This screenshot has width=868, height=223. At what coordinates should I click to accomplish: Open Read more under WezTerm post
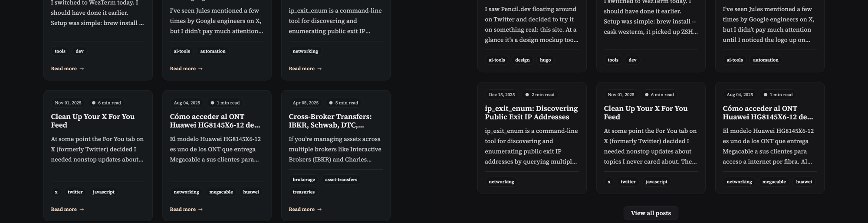pos(67,69)
